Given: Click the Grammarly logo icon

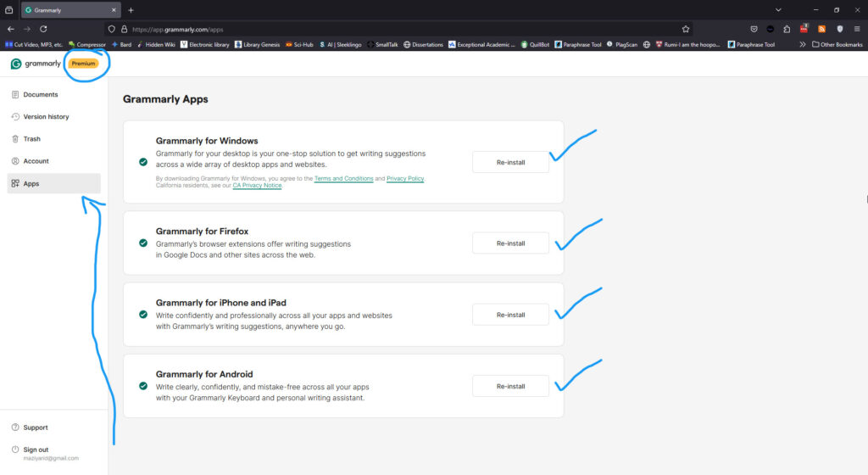Looking at the screenshot, I should pyautogui.click(x=16, y=64).
